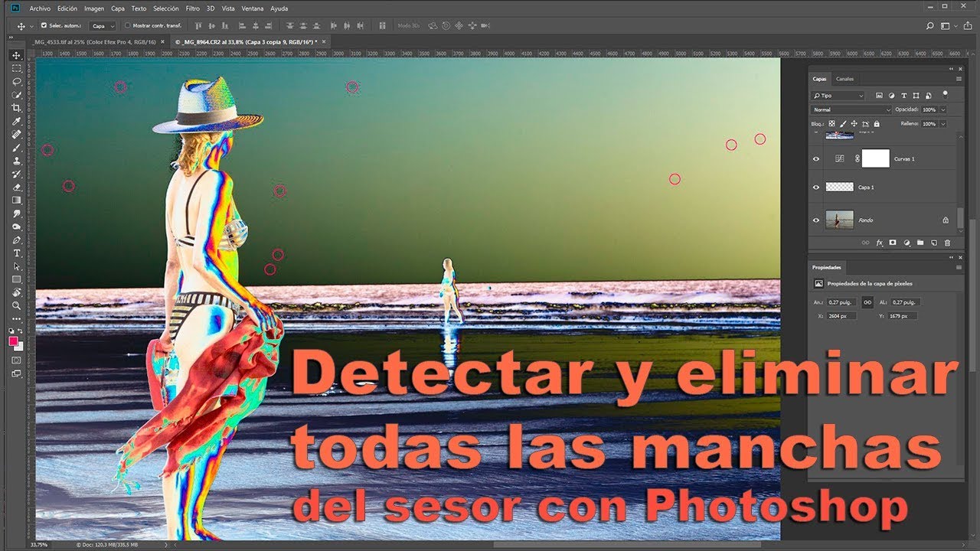
Task: Open the Tipo layer filter dropdown
Action: point(838,96)
